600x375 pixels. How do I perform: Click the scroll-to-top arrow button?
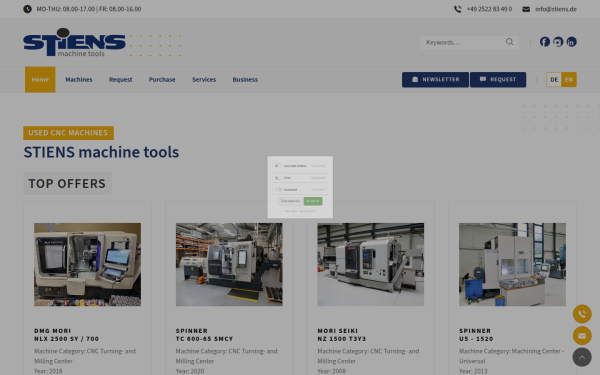(582, 357)
